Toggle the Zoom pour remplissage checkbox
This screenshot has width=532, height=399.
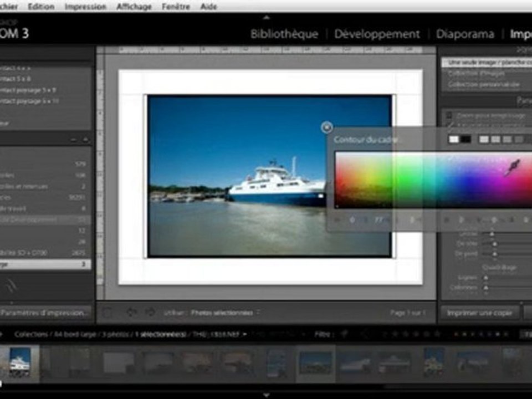(x=449, y=116)
